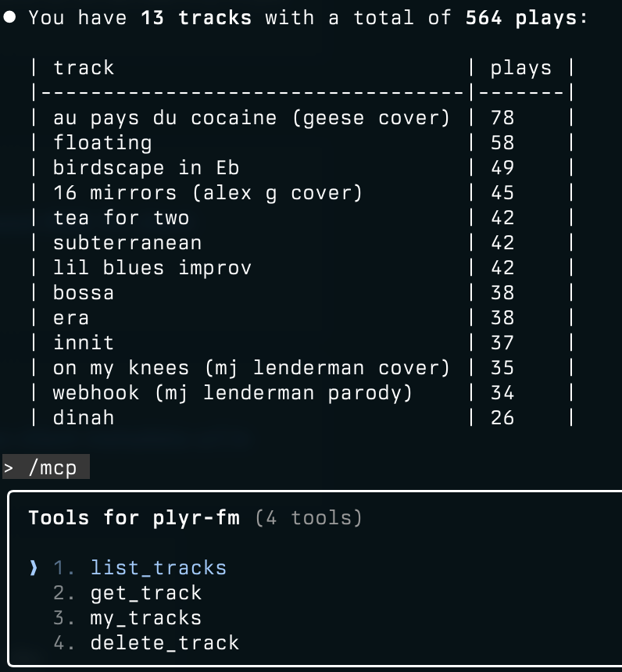Viewport: 622px width, 672px height.
Task: Select the delete_track tool entry
Action: 164,643
